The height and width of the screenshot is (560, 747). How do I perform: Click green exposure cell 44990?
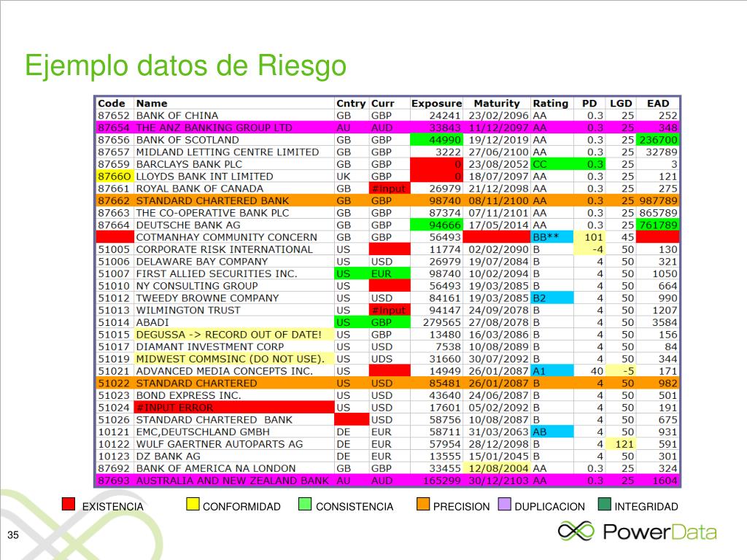(x=436, y=140)
